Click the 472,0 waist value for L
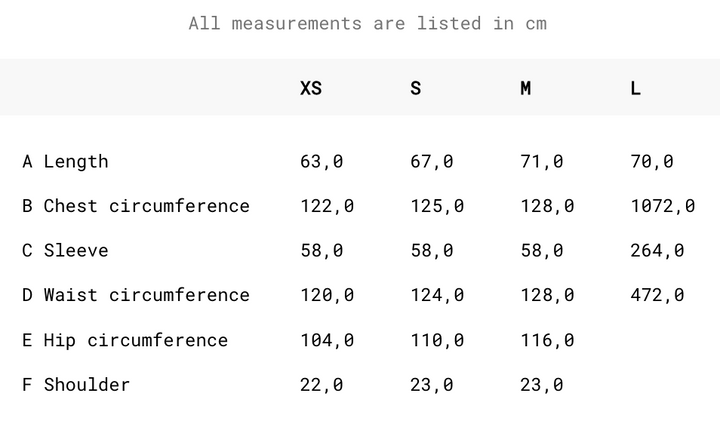The width and height of the screenshot is (720, 424). point(657,295)
